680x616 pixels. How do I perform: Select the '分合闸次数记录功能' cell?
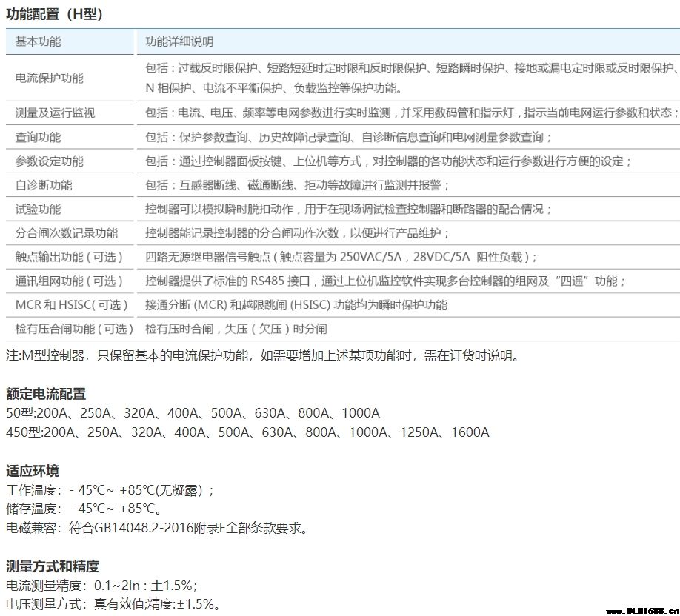(x=67, y=233)
